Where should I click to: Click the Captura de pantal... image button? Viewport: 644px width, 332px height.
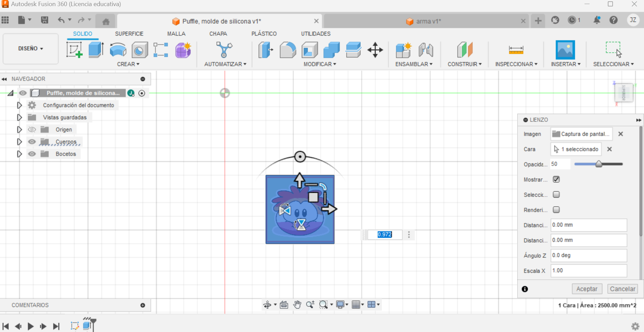581,134
